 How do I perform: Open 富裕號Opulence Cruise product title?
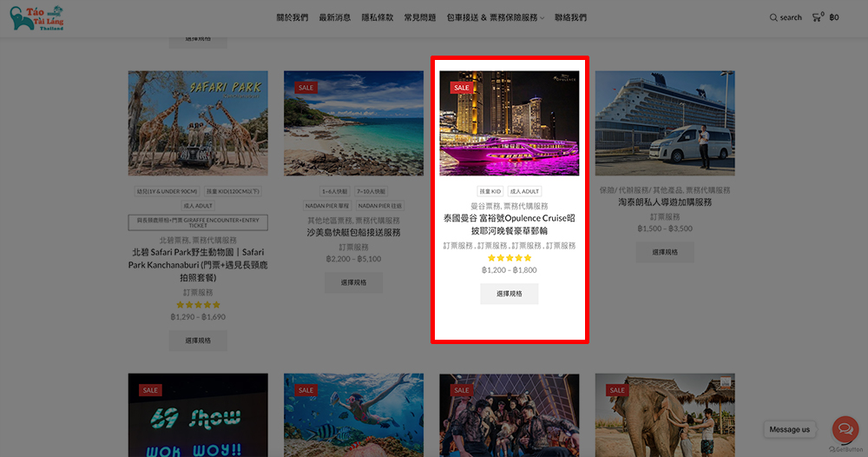click(x=510, y=224)
